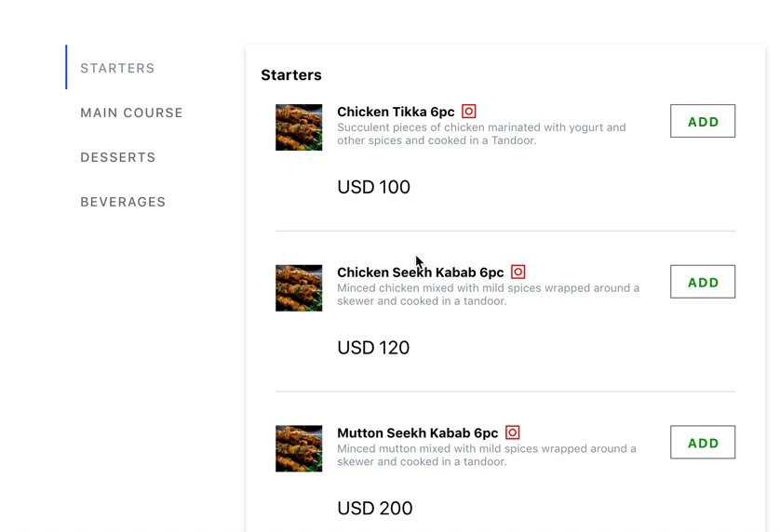The image size is (780, 532).
Task: Click the USD 120 price
Action: (x=373, y=348)
